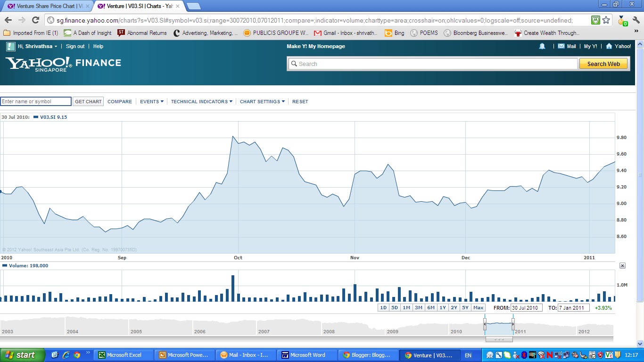Switch to Microsoft PowerPoint in the taskbar
This screenshot has width=644, height=362.
(185, 355)
